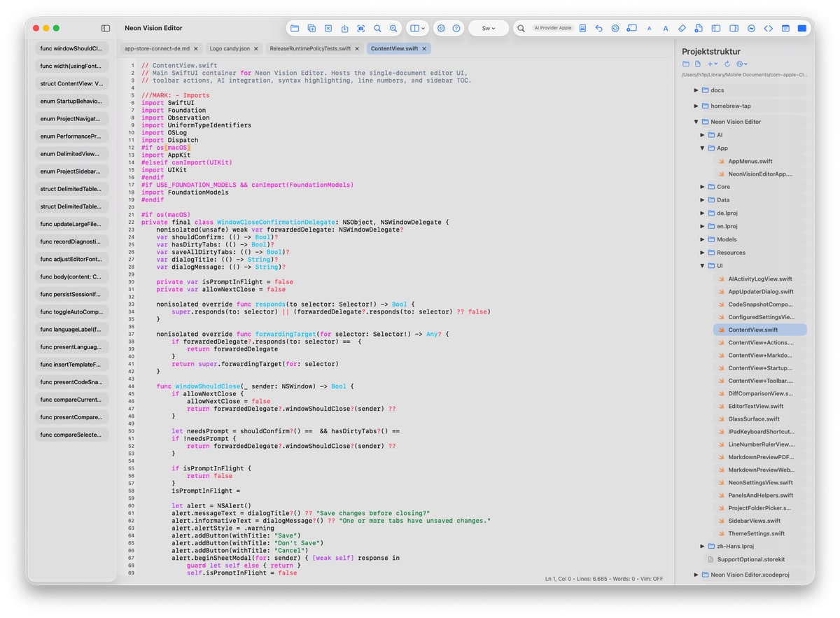Image resolution: width=840 pixels, height=618 pixels.
Task: Jump to func presentCodeSna... in outline
Action: 72,382
